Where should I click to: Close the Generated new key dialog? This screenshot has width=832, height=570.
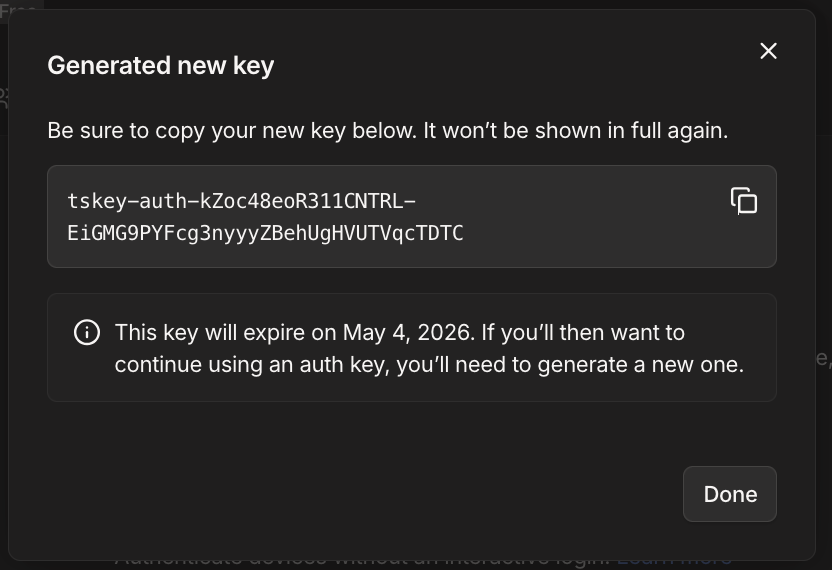point(768,51)
